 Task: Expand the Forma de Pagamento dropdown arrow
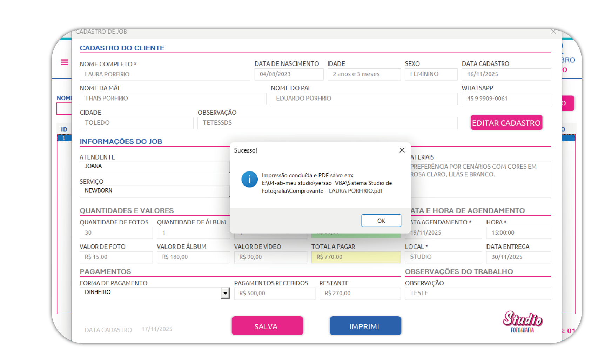click(x=225, y=293)
